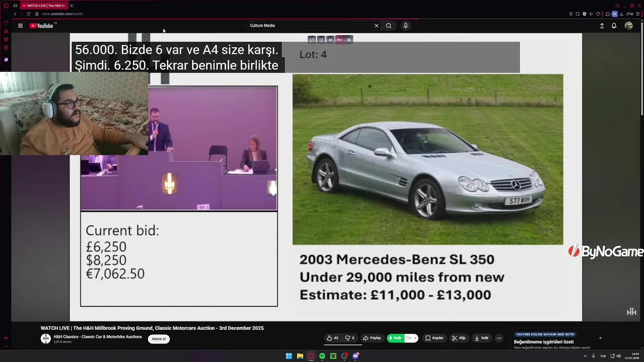Click the REC overlay button on video
The image size is (644, 362).
click(x=340, y=40)
